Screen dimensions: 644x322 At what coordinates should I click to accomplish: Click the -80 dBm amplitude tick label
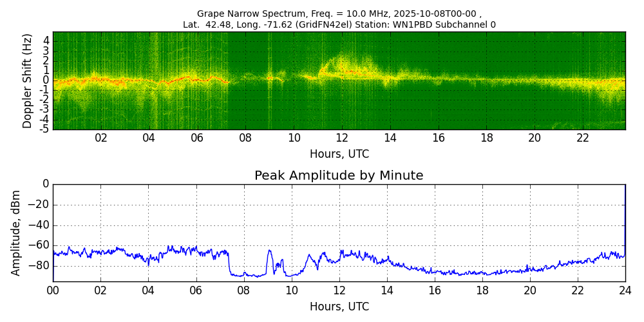(39, 265)
